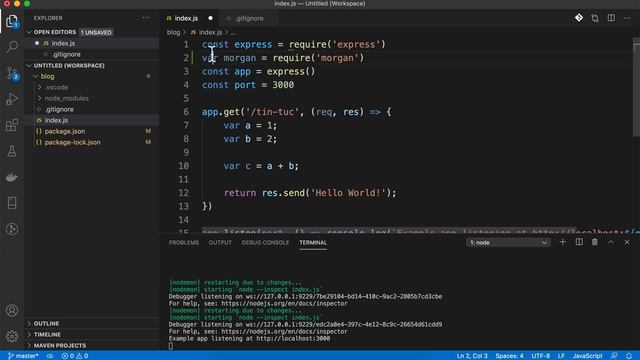Image resolution: width=640 pixels, height=360 pixels.
Task: Click 'Spaces: 4' indentation setting
Action: [x=509, y=356]
